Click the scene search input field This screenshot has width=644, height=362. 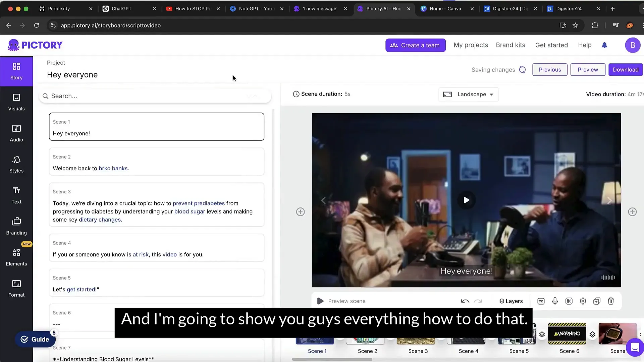pos(155,96)
